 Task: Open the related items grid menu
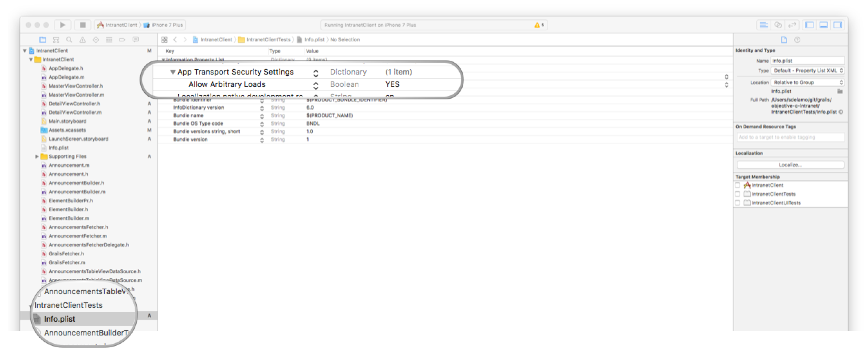point(164,40)
